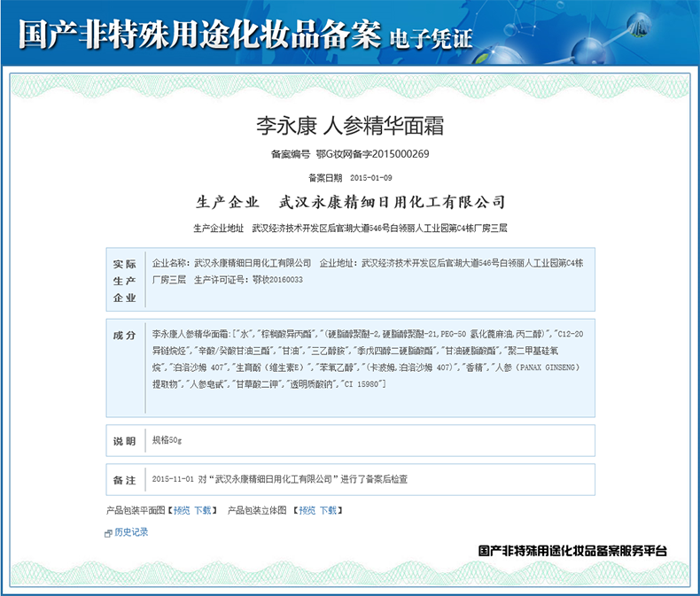Preview 产品包装立体图 via 预览 link
The image size is (700, 596).
(307, 510)
